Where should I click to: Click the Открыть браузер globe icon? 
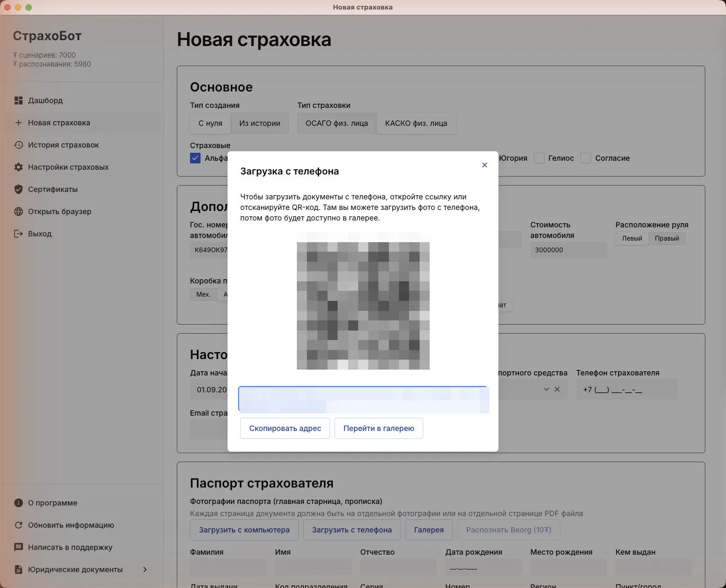(19, 212)
